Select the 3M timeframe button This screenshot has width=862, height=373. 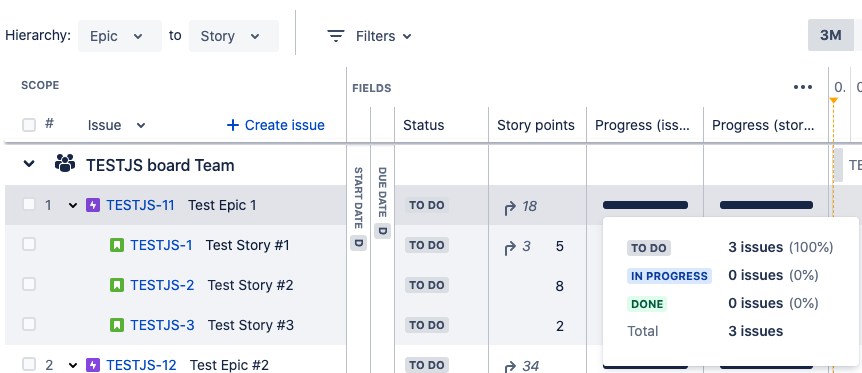(831, 35)
